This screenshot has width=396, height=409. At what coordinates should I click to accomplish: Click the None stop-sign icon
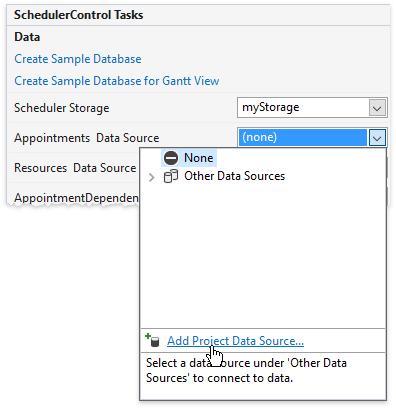171,158
